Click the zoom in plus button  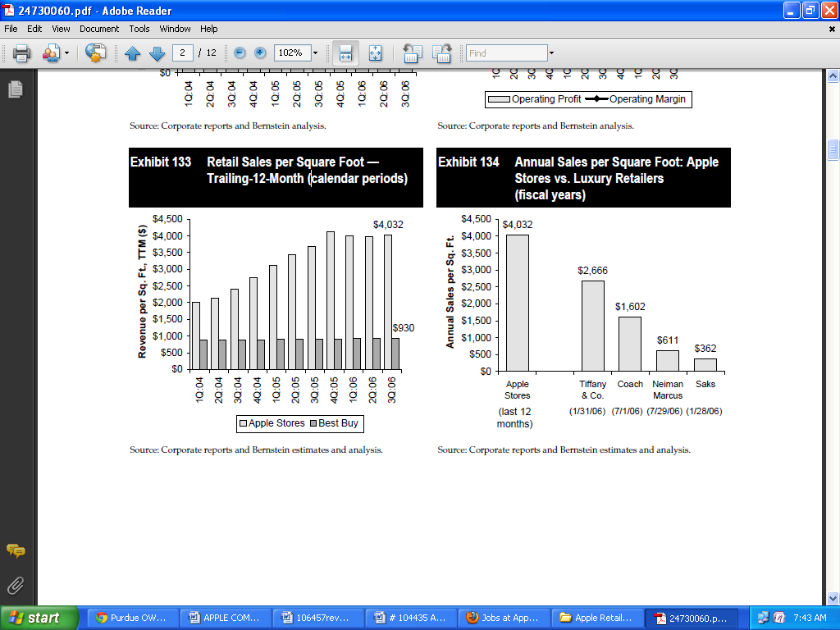pos(260,52)
